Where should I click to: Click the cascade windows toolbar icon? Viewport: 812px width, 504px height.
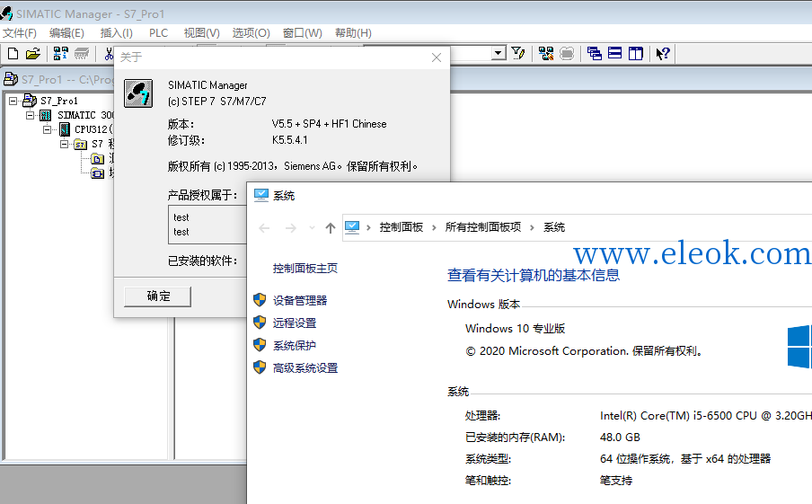594,53
